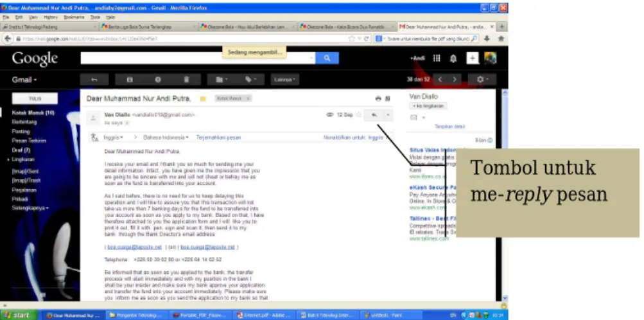Click the reply arrow button on the message
The image size is (644, 320).
[x=374, y=115]
